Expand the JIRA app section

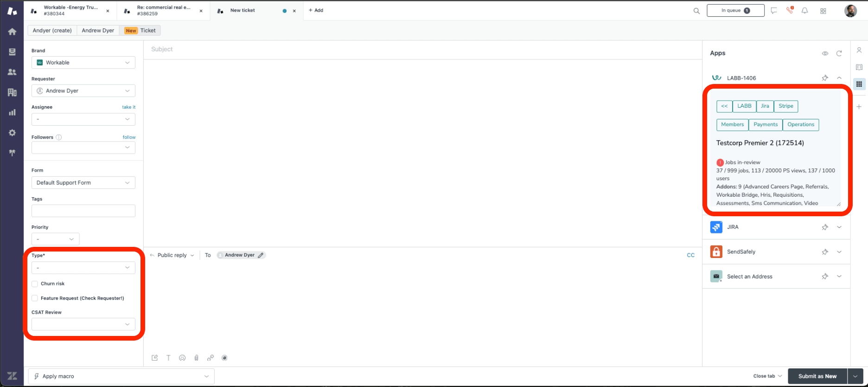[839, 227]
